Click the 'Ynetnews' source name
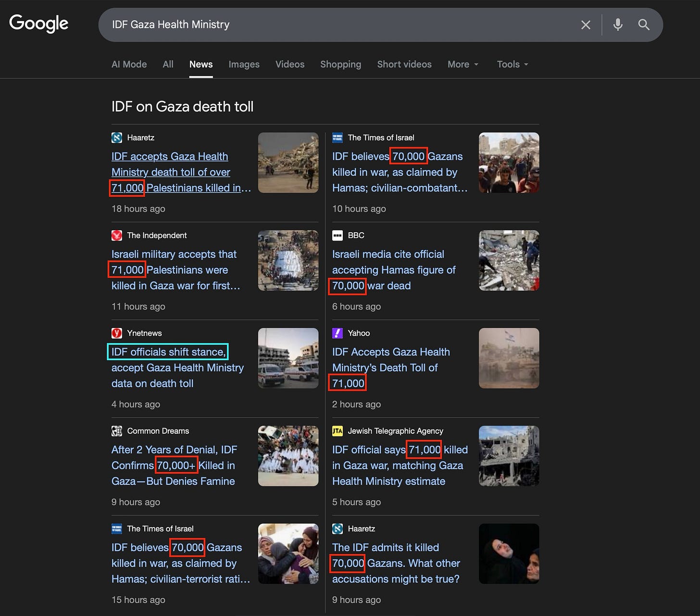Image resolution: width=700 pixels, height=616 pixels. point(144,333)
